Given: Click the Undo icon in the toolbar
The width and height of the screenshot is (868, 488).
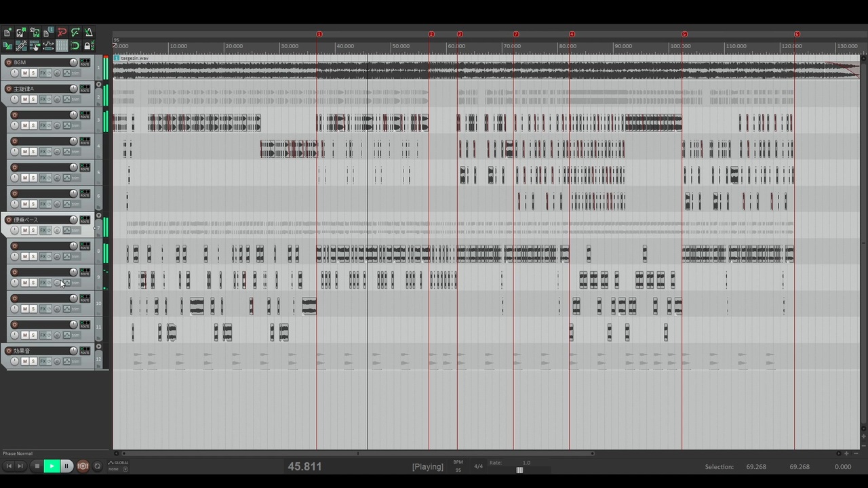Looking at the screenshot, I should click(62, 32).
